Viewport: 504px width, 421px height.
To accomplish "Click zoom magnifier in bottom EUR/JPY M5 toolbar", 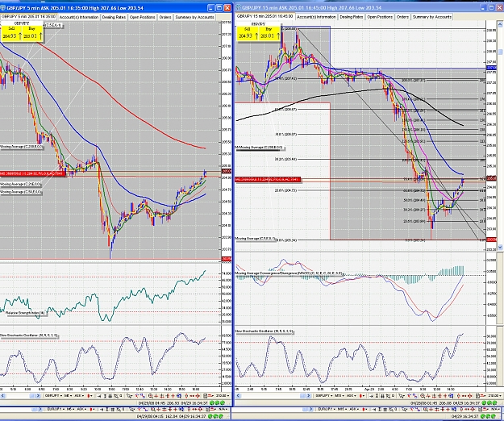I will point(152,410).
